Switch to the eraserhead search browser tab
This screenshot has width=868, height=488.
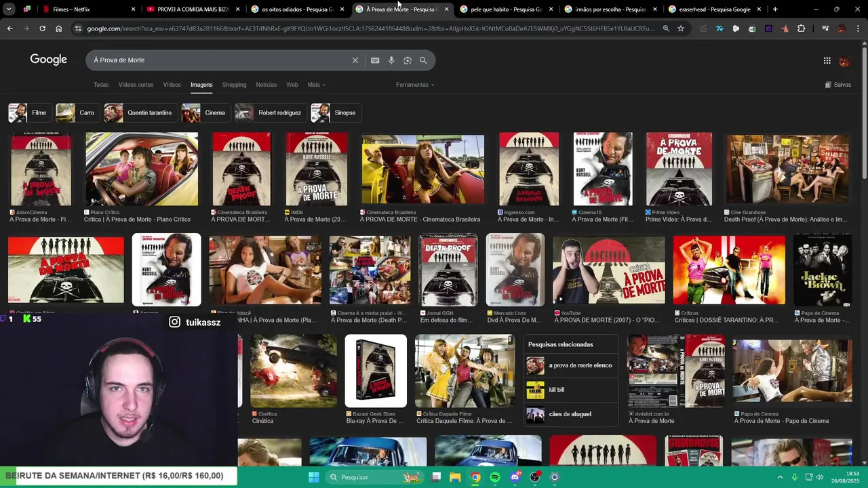[x=714, y=9]
